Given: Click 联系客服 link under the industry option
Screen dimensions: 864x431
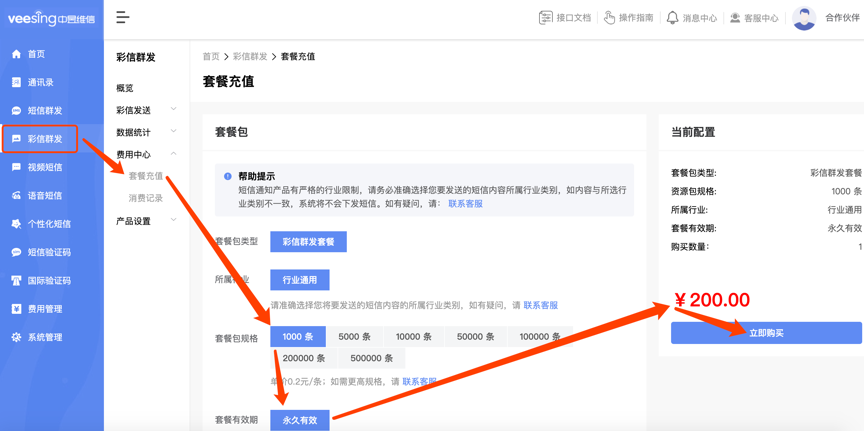Looking at the screenshot, I should (541, 305).
